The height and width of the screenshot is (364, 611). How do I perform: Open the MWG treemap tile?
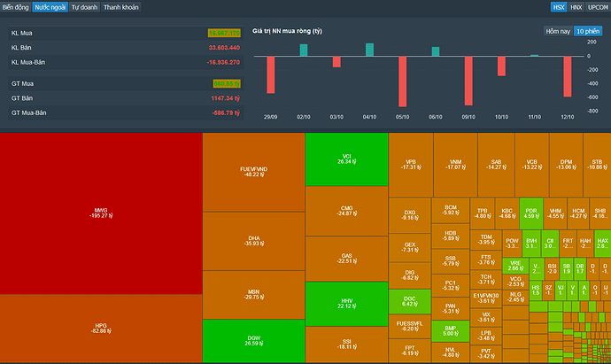pos(101,213)
